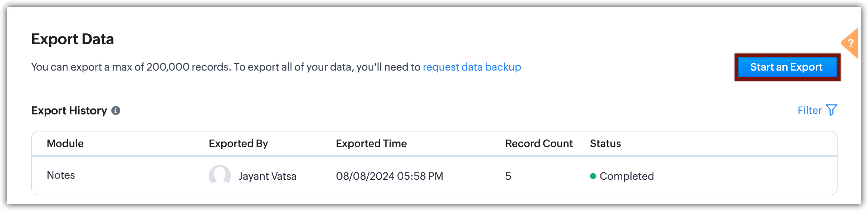The image size is (868, 211).
Task: Click the Filter text label
Action: coord(809,110)
